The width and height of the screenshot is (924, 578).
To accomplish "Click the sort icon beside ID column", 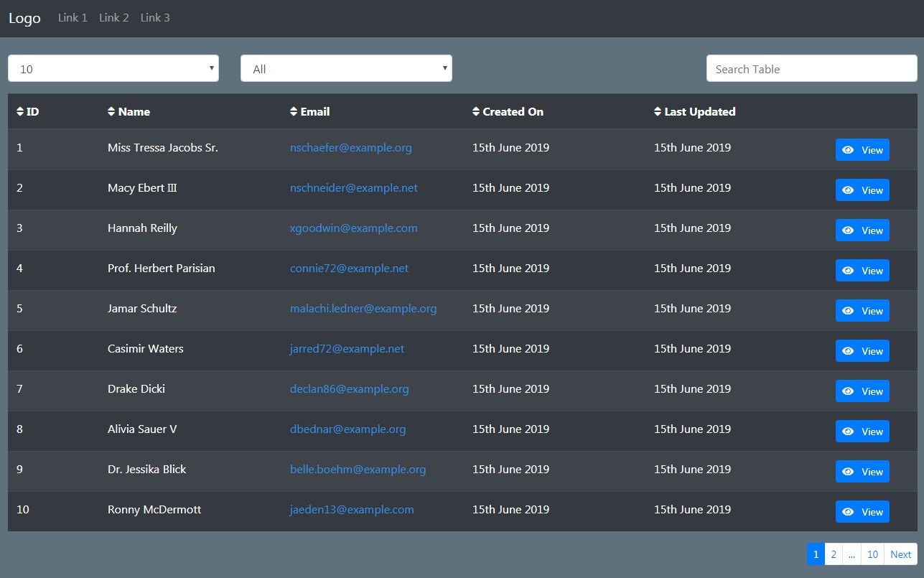I will 21,111.
